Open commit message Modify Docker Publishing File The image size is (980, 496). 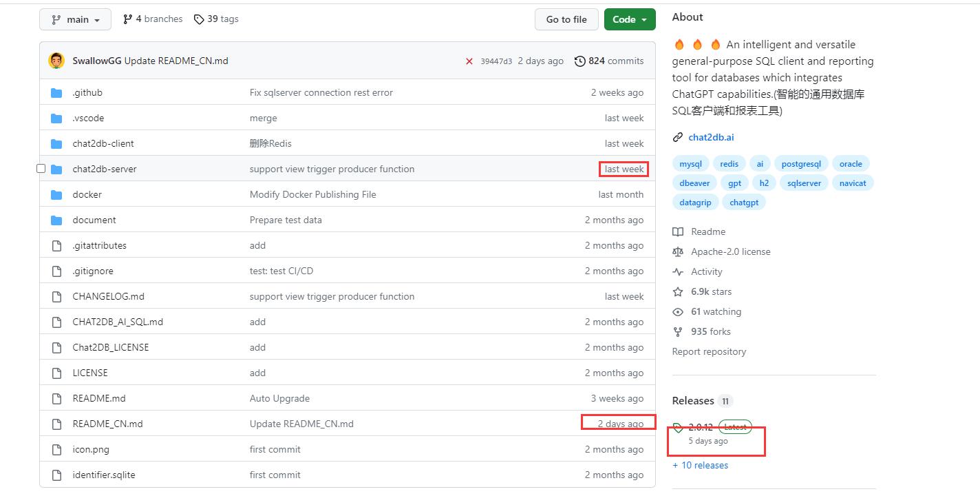click(313, 194)
